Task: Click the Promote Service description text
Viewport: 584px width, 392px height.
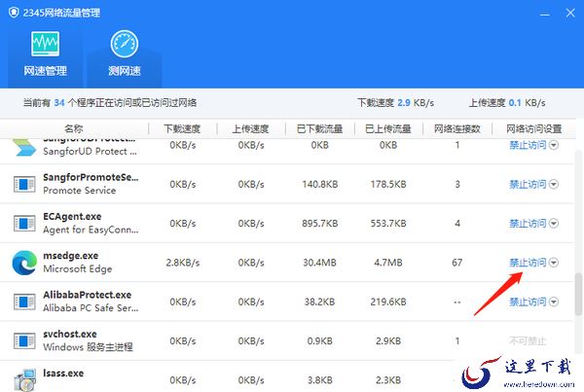Action: tap(80, 191)
